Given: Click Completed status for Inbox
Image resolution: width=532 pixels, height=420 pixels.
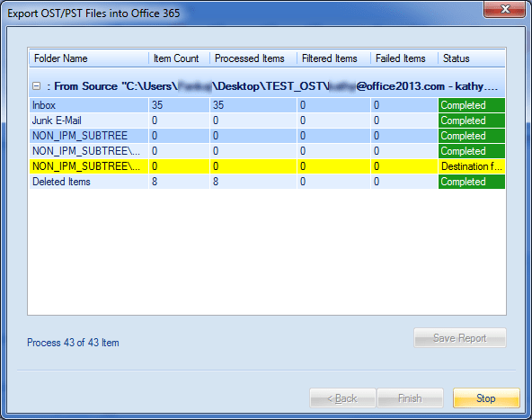Looking at the screenshot, I should [472, 105].
